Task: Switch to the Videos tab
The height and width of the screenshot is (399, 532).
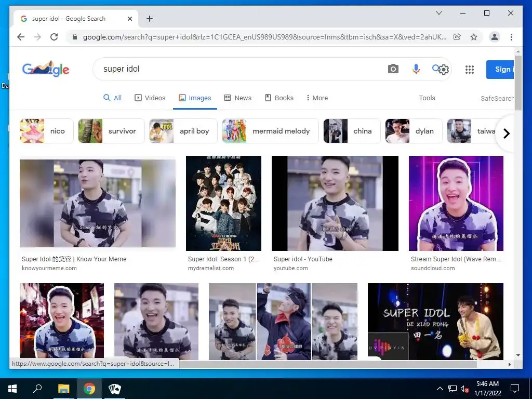Action: click(150, 98)
